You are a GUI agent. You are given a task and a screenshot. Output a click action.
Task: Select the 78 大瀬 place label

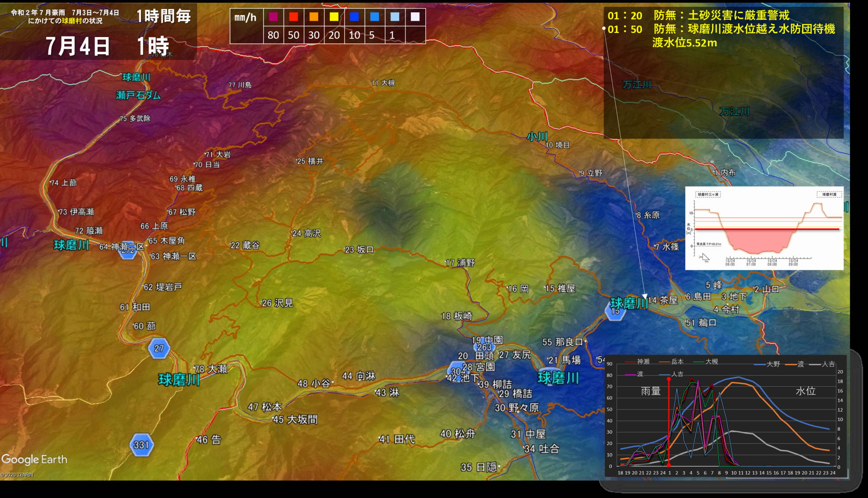tap(211, 369)
